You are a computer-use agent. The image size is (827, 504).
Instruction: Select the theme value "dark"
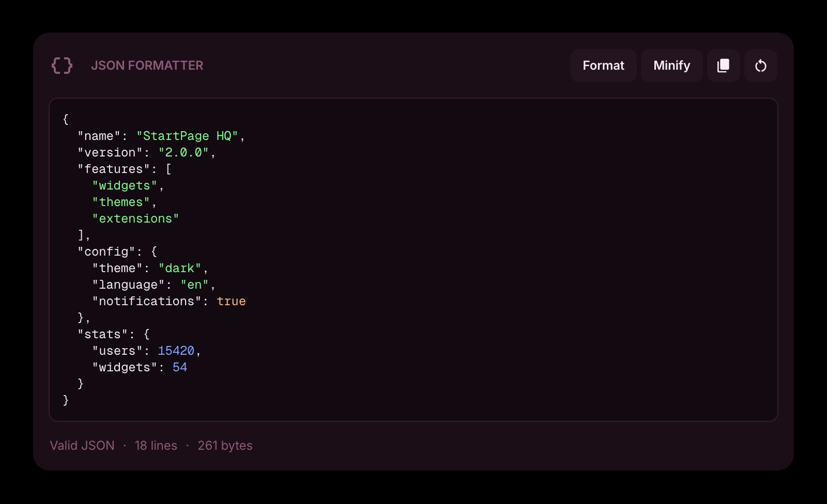180,268
